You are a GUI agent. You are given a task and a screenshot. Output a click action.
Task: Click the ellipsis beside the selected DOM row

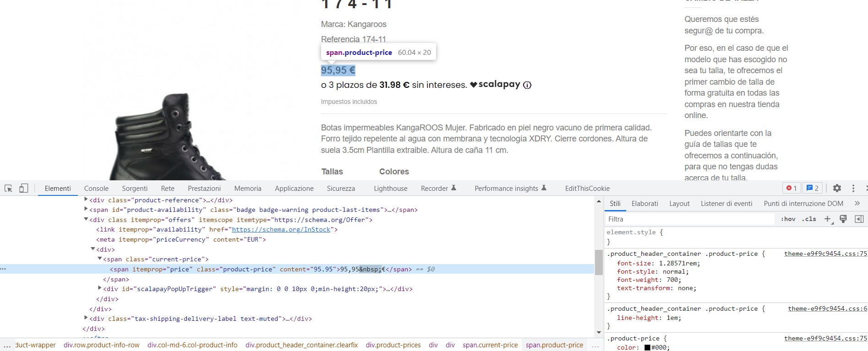(3, 269)
